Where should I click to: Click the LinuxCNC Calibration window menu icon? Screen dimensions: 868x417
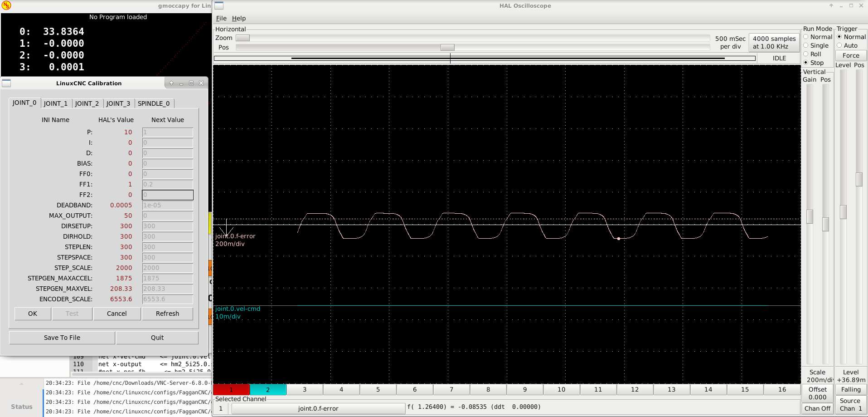6,83
